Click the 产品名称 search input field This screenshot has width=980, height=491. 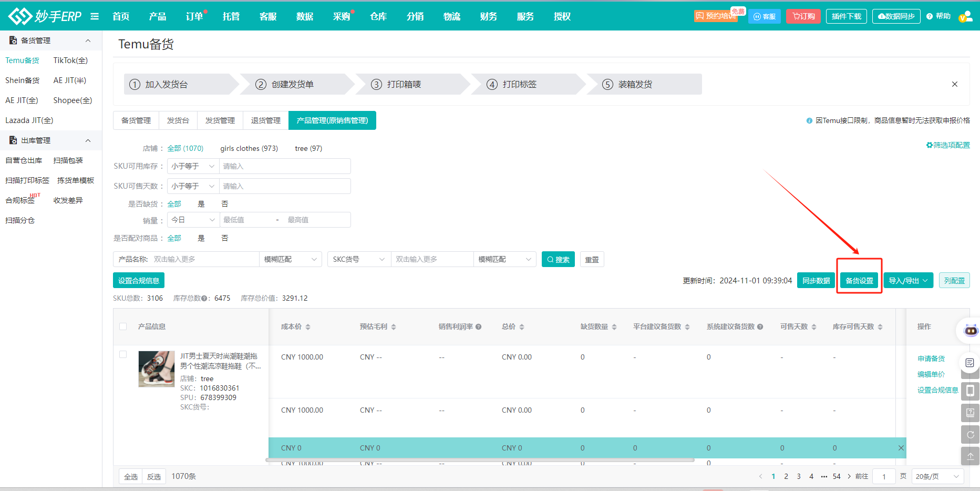tap(204, 259)
